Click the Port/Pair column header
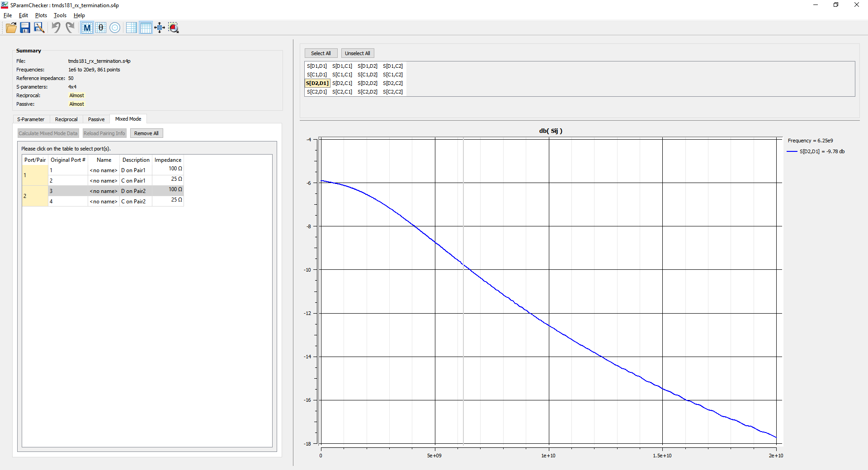Viewport: 868px width, 470px height. [35, 160]
